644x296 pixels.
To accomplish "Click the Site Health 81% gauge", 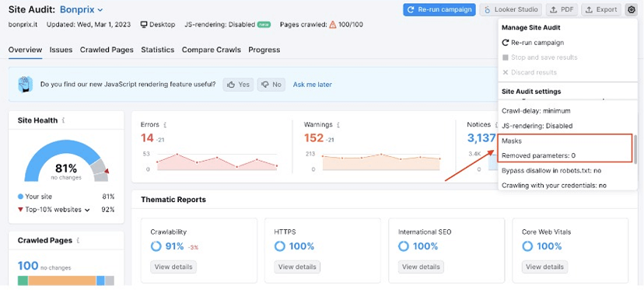I will click(66, 161).
